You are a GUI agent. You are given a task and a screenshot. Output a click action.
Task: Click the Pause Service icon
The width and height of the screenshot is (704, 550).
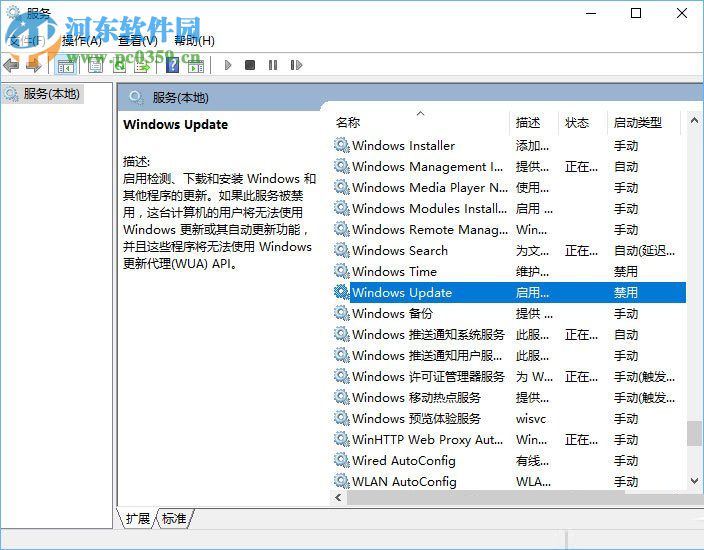coord(273,66)
